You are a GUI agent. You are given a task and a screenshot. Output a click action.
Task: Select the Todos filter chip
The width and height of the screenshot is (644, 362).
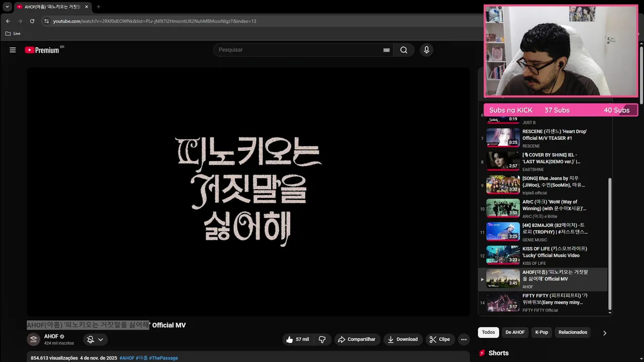coord(488,332)
